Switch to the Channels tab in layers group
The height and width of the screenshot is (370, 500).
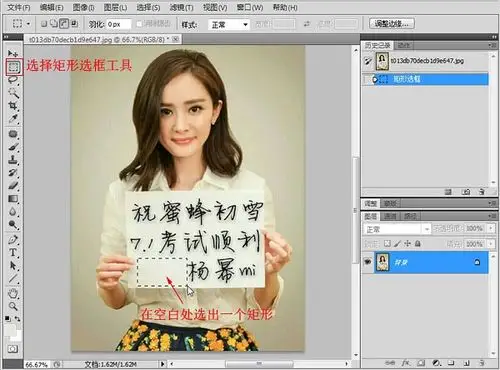click(390, 216)
